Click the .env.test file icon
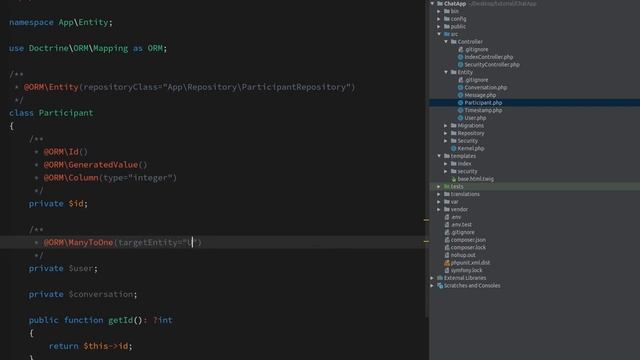640x360 pixels. pos(447,224)
